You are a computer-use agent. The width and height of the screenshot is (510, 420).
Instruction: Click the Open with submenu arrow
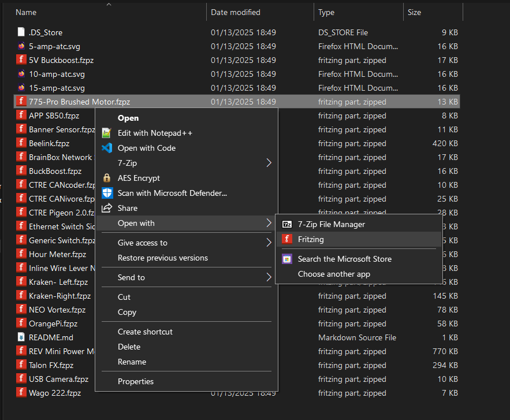[269, 223]
